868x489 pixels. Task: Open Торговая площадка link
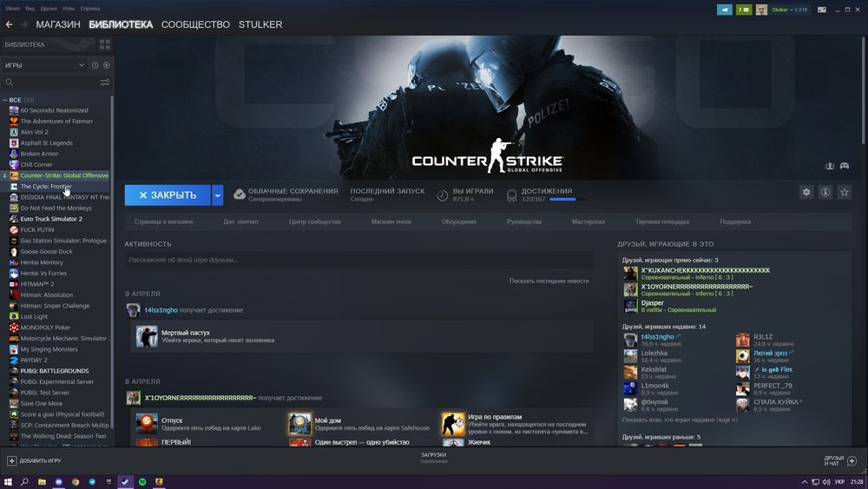point(662,221)
